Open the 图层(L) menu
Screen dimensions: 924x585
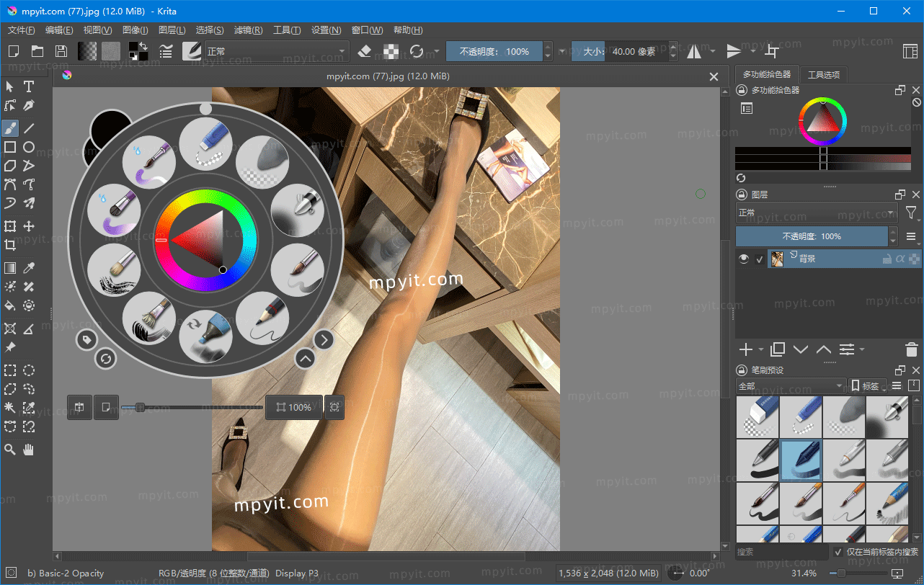pyautogui.click(x=172, y=30)
